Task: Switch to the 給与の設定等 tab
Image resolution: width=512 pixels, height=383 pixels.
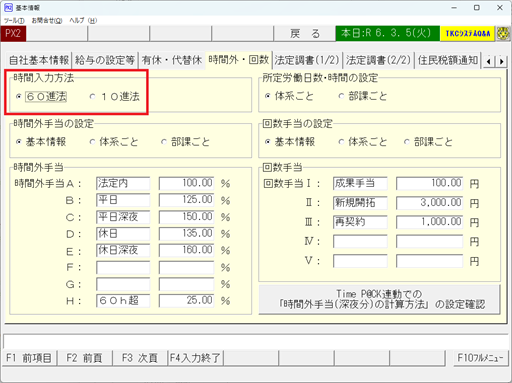Action: point(105,60)
